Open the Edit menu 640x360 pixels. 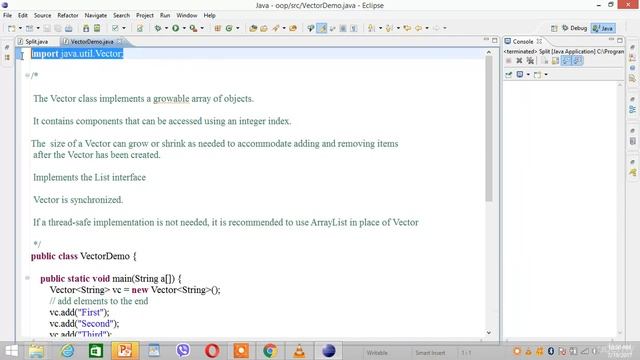(22, 15)
